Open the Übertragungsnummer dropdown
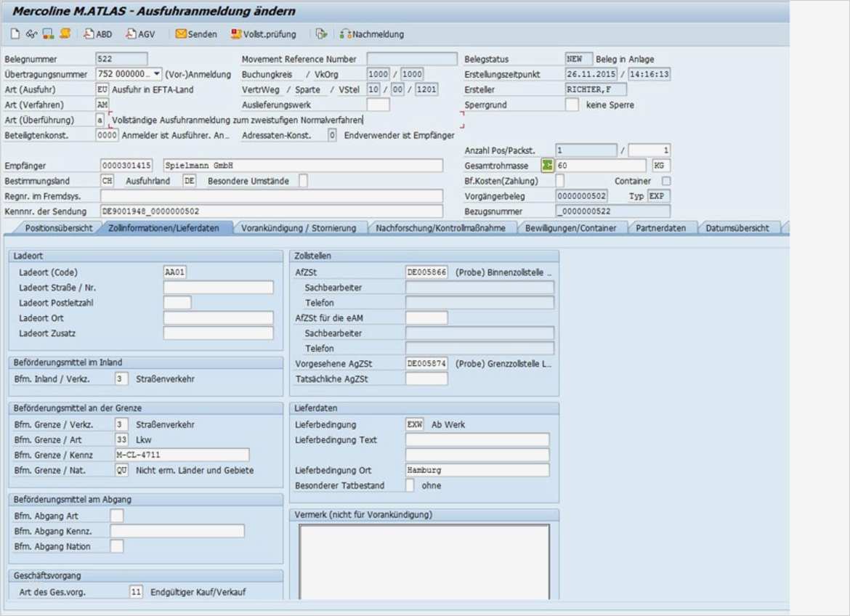 (x=157, y=74)
